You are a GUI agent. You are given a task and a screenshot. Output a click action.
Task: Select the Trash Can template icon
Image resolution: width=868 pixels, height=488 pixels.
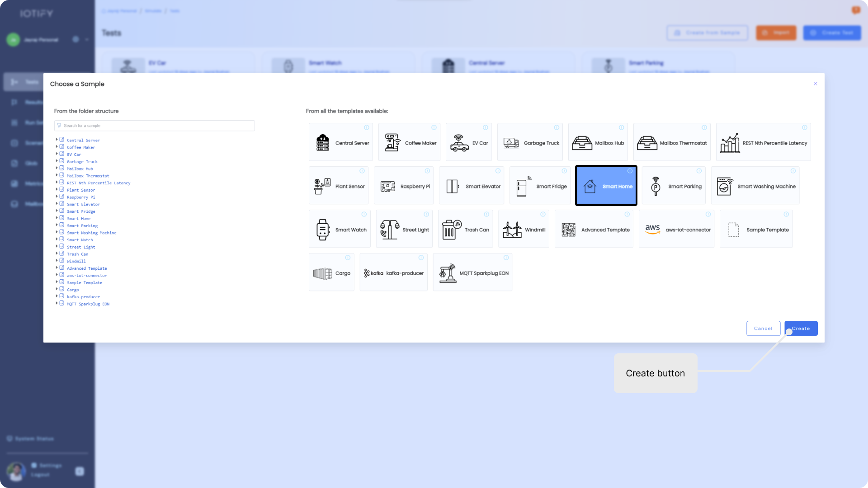[x=451, y=230]
